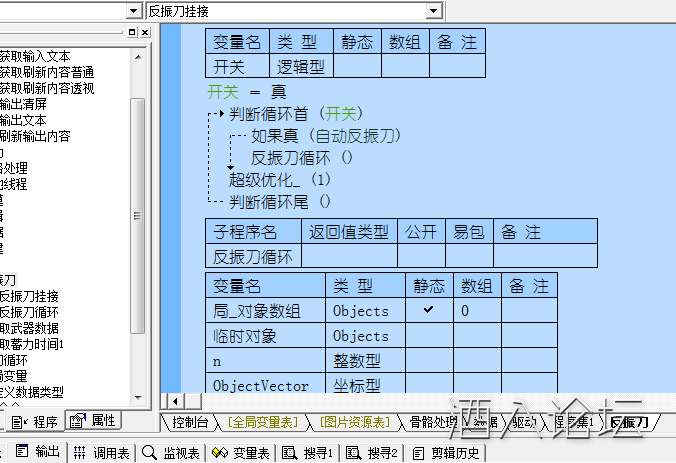
Task: Select 取武器数据 in the program tree
Action: click(28, 328)
